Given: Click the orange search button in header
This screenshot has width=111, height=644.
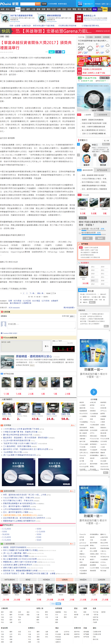Looking at the screenshot, I should pos(38,4).
